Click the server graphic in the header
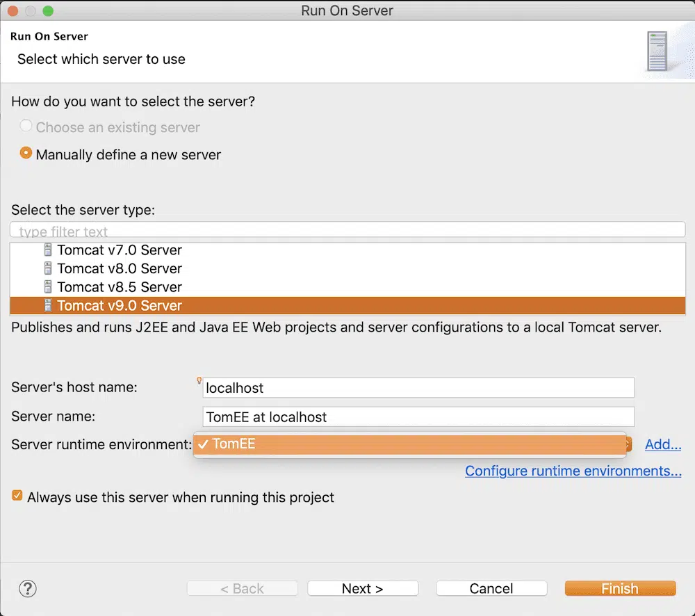 pyautogui.click(x=657, y=51)
